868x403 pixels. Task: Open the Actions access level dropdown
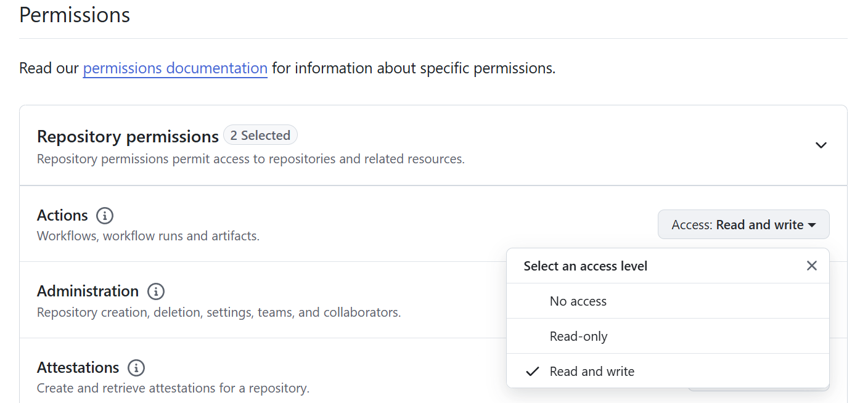tap(743, 225)
